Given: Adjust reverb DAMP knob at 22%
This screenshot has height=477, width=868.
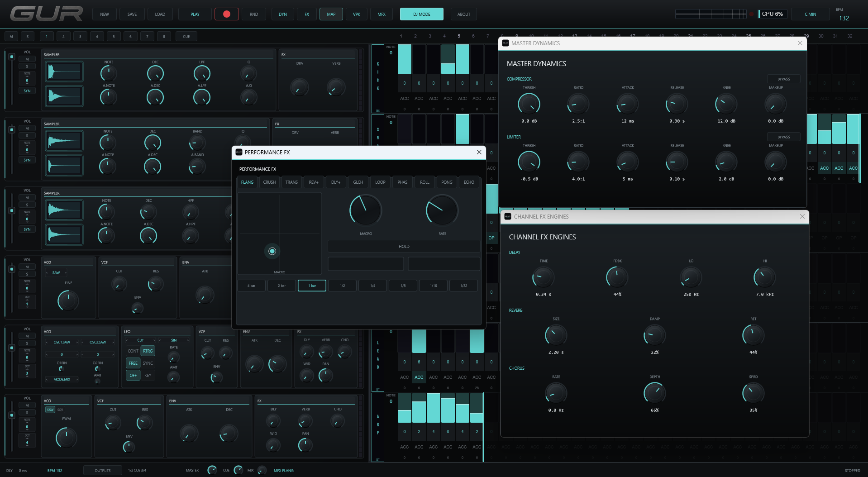Looking at the screenshot, I should (655, 335).
